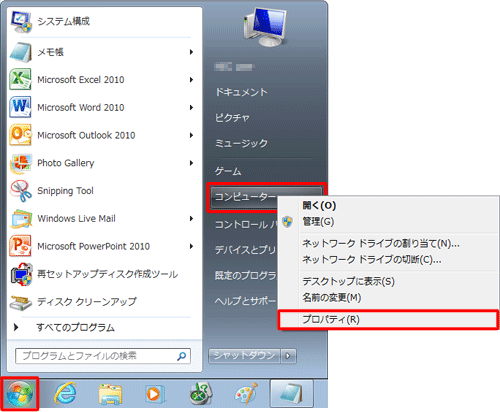Viewport: 500px width, 412px height.
Task: Open ピクチャ from the Start menu
Action: click(x=232, y=117)
